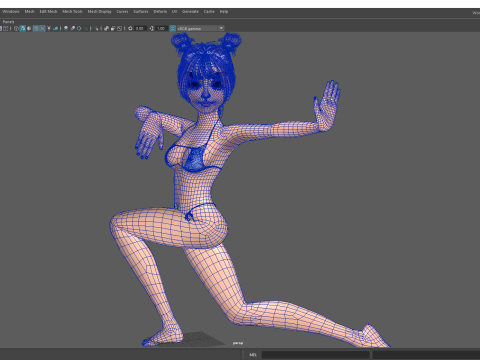The width and height of the screenshot is (480, 360).
Task: Open the Windows menu
Action: pos(11,12)
